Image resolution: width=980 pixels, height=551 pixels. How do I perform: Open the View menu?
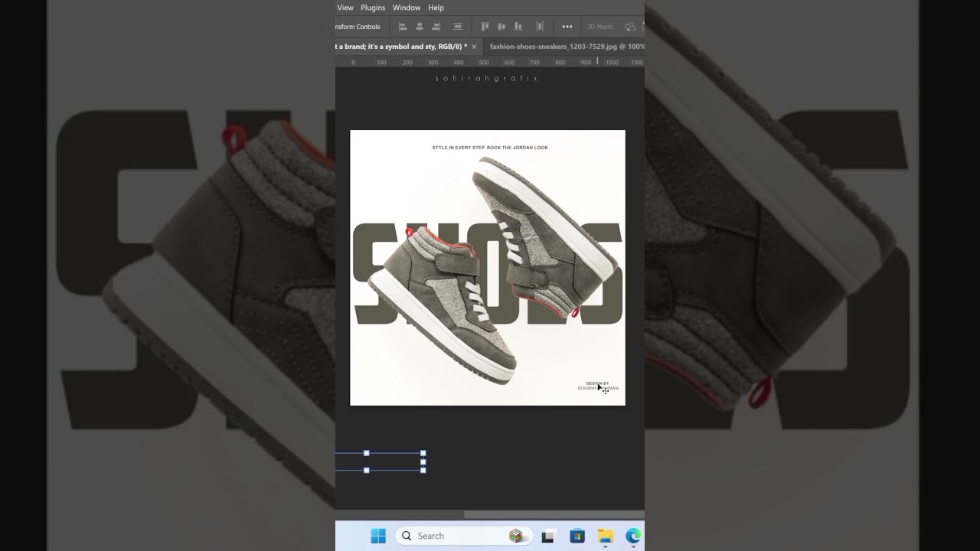point(345,8)
